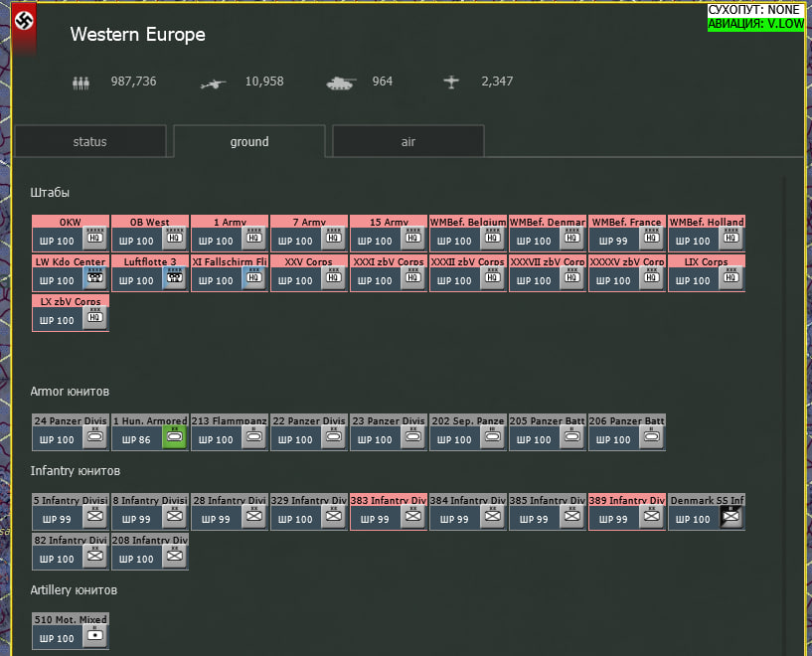Image resolution: width=812 pixels, height=656 pixels.
Task: Open 385 Infantry Division card
Action: tap(548, 512)
